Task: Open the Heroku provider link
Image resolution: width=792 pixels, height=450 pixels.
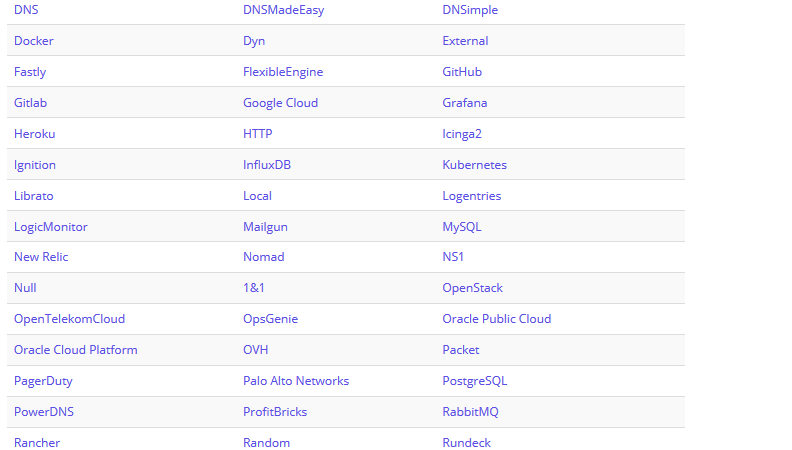Action: point(34,134)
